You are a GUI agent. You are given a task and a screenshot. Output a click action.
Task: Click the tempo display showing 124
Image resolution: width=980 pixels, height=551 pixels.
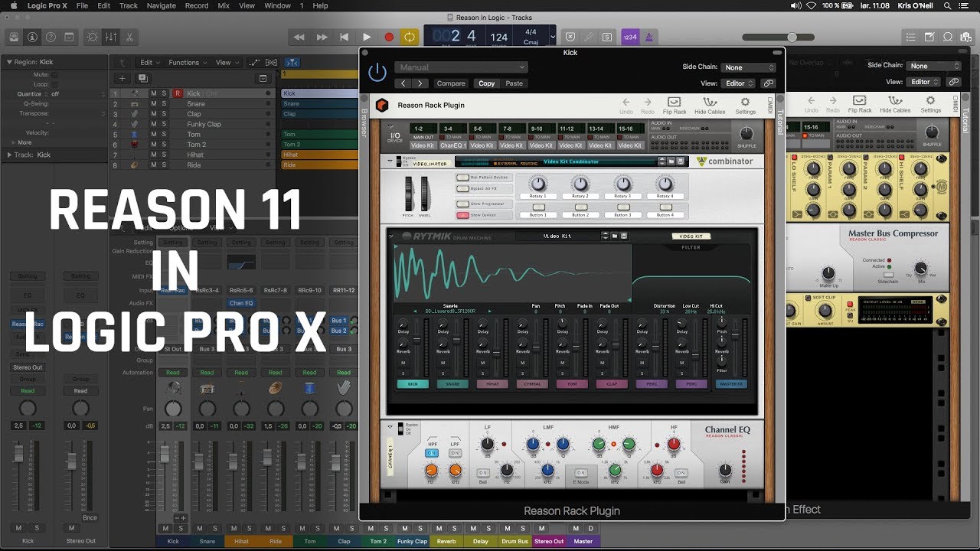point(499,37)
